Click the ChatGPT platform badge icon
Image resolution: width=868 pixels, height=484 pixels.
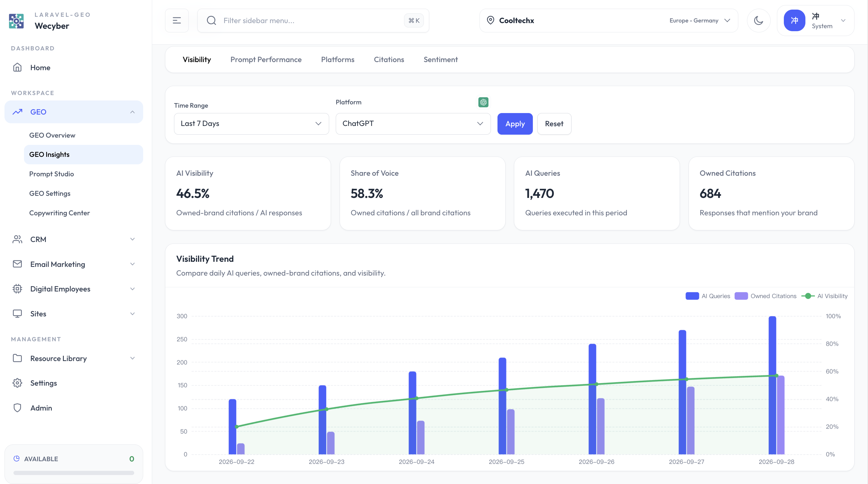[x=483, y=102]
